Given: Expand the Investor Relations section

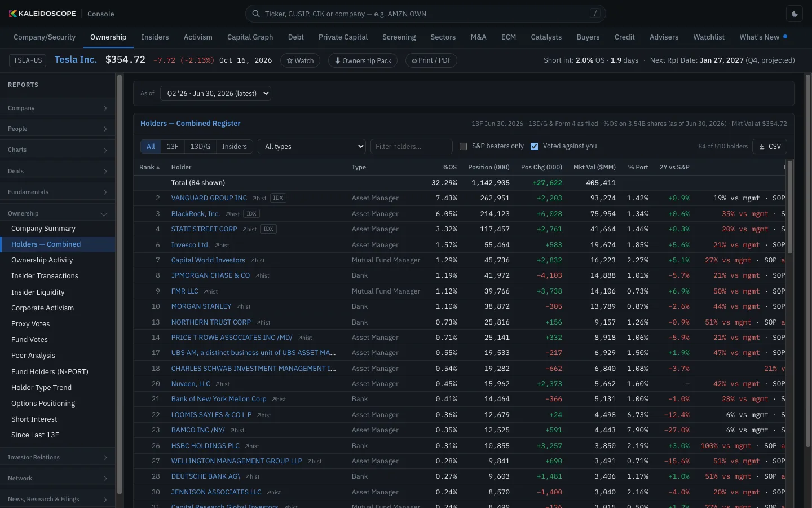Looking at the screenshot, I should click(x=58, y=457).
